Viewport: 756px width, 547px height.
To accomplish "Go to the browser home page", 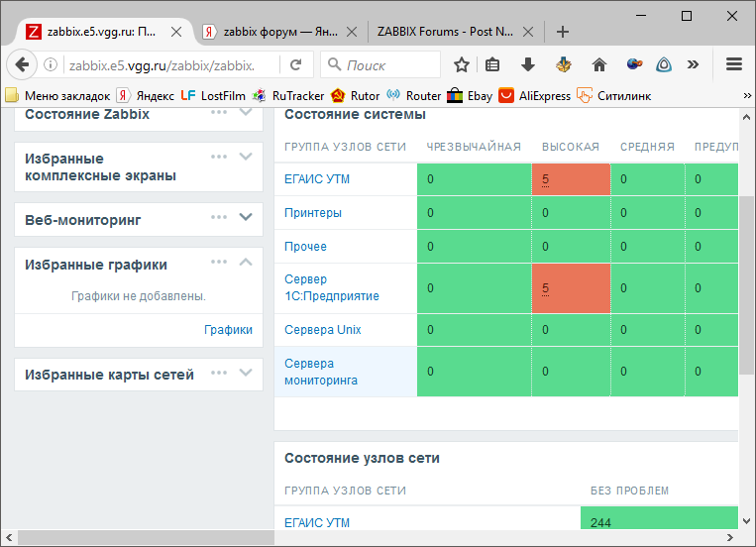I will 598,65.
